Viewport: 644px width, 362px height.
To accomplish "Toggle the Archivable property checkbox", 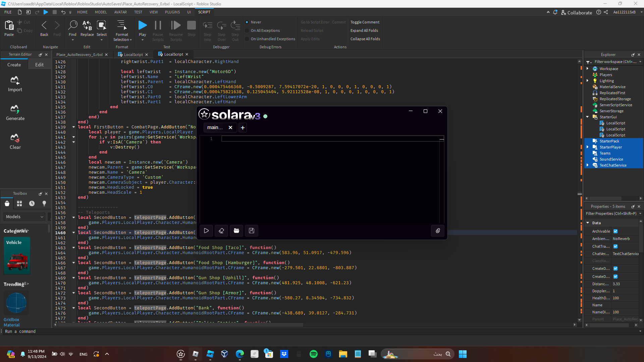I will (615, 231).
